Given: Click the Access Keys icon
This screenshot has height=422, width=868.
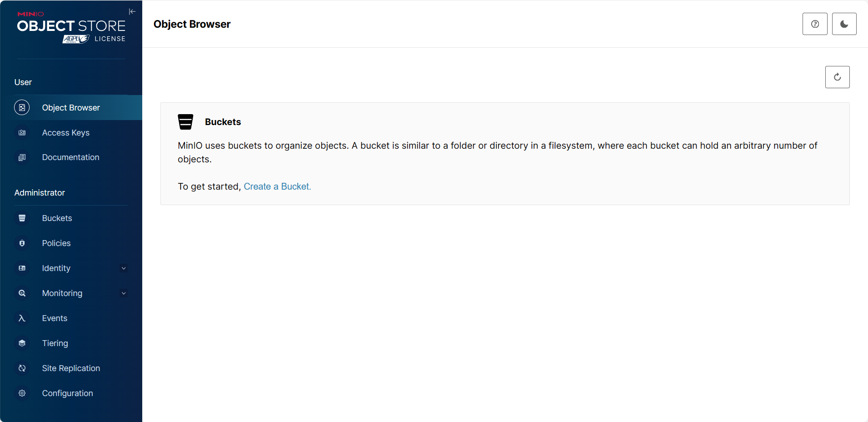Looking at the screenshot, I should [x=22, y=133].
